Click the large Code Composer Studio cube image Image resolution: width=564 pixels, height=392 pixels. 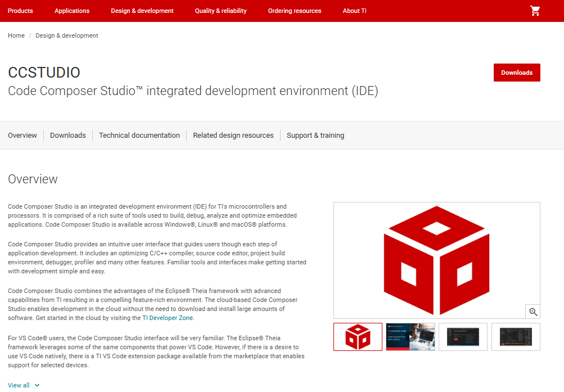437,260
